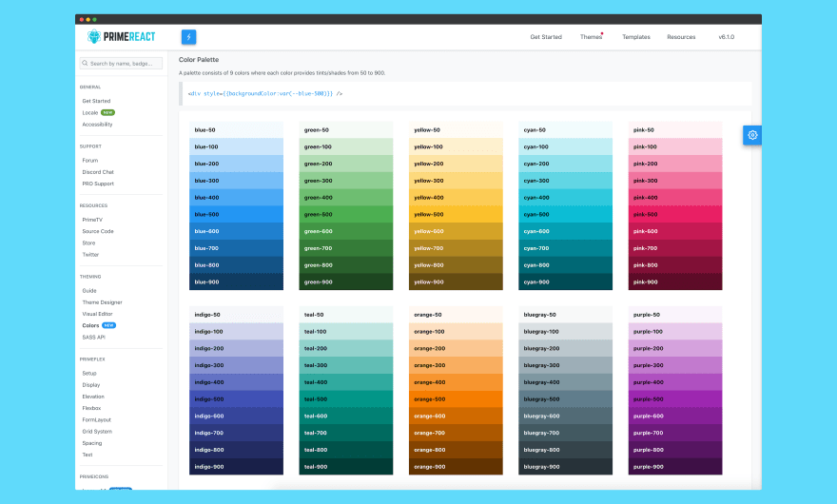
Task: Focus the search by name field
Action: [121, 63]
